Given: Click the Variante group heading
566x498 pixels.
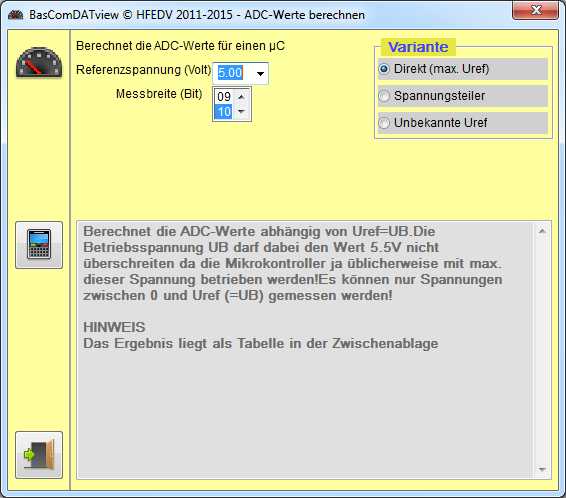Looking at the screenshot, I should 418,47.
